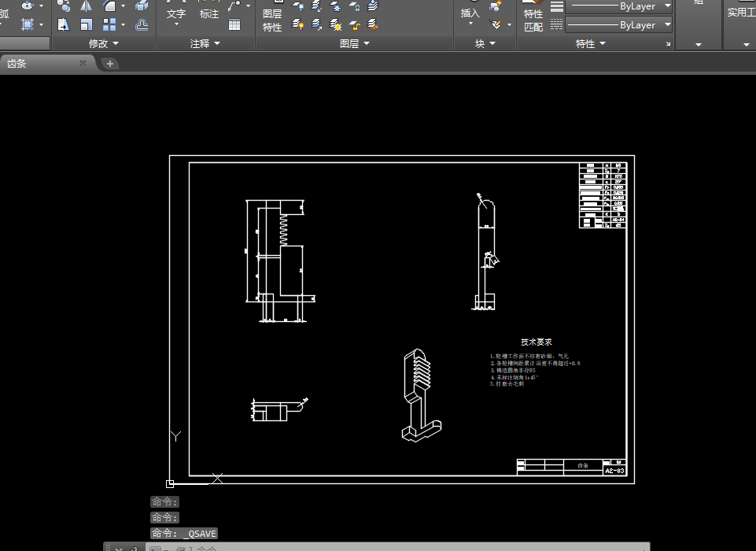Open Properties panel dialog launcher arrow

[x=668, y=44]
